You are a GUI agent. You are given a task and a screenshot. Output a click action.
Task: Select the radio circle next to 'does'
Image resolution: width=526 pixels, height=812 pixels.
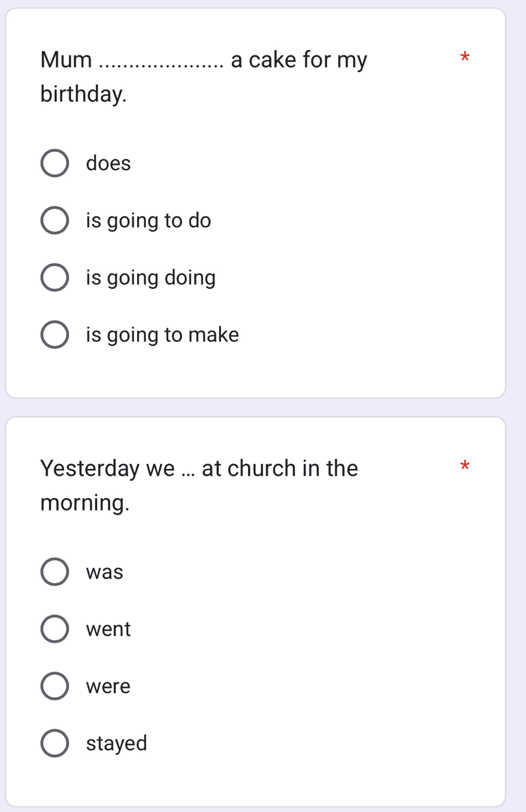pos(55,164)
